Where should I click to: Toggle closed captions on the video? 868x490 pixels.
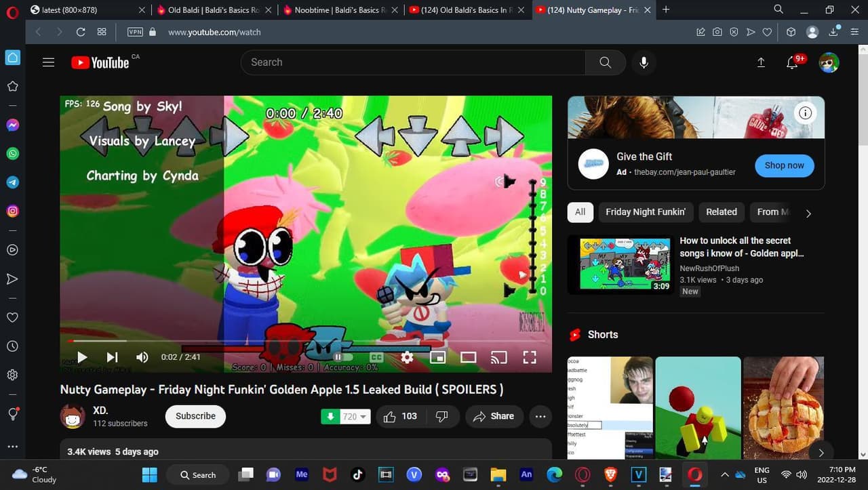(376, 357)
